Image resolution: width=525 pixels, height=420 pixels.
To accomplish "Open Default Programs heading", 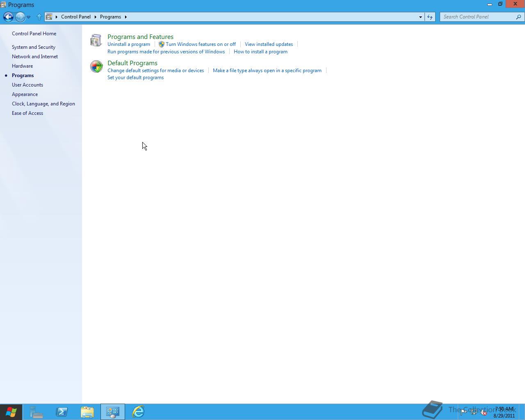I will (x=132, y=63).
